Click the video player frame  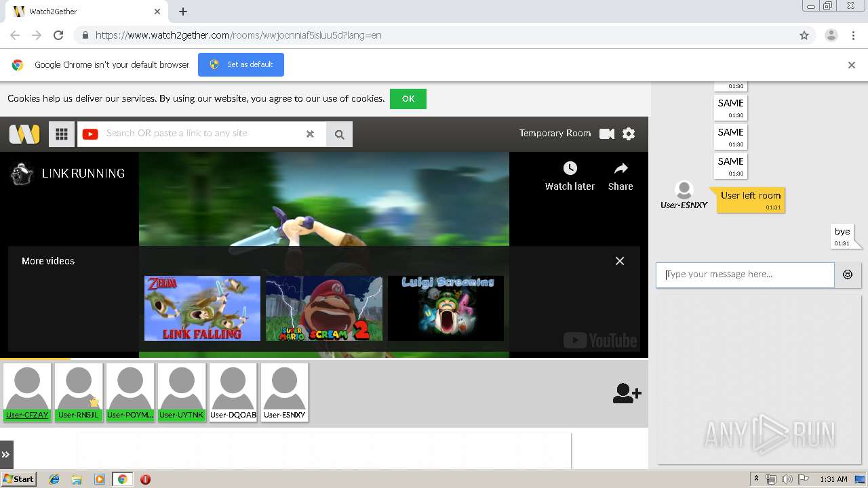point(324,254)
